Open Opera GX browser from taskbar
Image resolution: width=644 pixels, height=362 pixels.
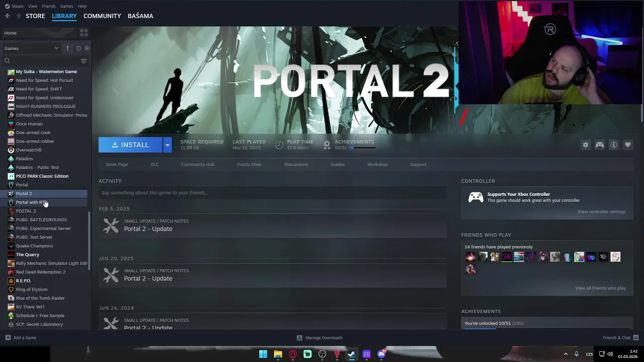(x=293, y=354)
